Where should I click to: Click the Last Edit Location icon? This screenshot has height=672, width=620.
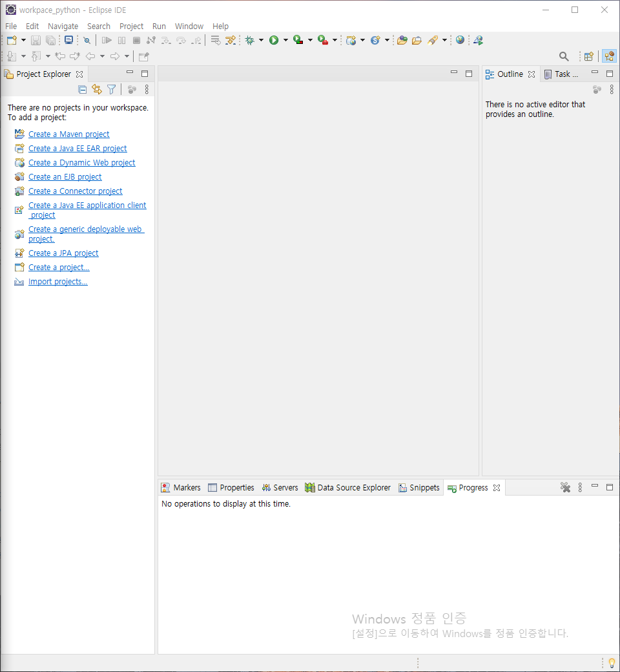coord(61,56)
